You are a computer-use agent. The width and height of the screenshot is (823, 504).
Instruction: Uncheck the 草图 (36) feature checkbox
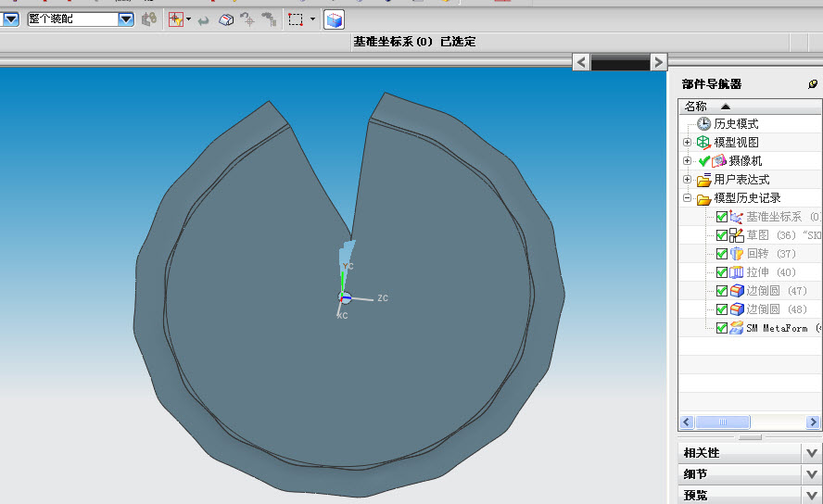click(722, 235)
